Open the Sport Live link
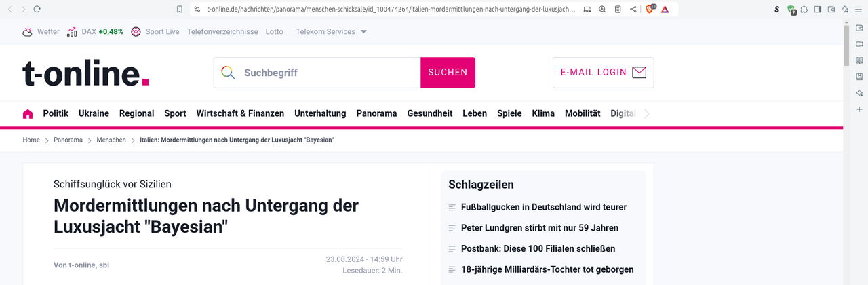Screen dimensions: 868x285 click(x=162, y=31)
